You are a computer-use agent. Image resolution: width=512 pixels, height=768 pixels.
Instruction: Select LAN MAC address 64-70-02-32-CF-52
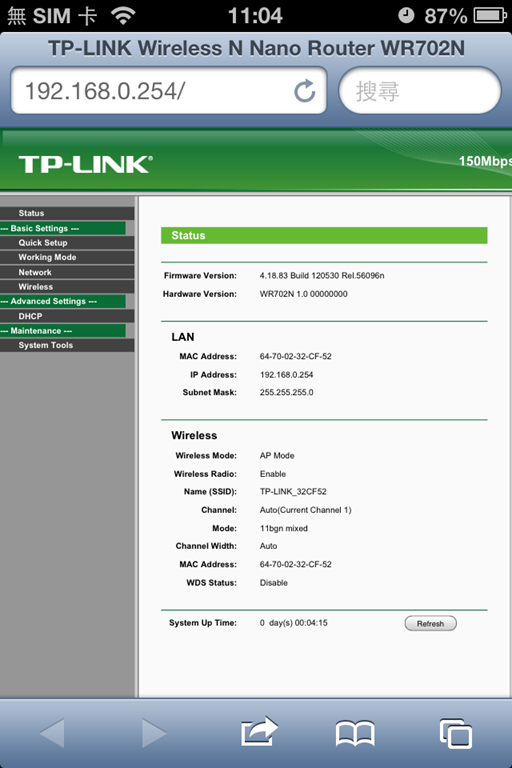tap(295, 356)
